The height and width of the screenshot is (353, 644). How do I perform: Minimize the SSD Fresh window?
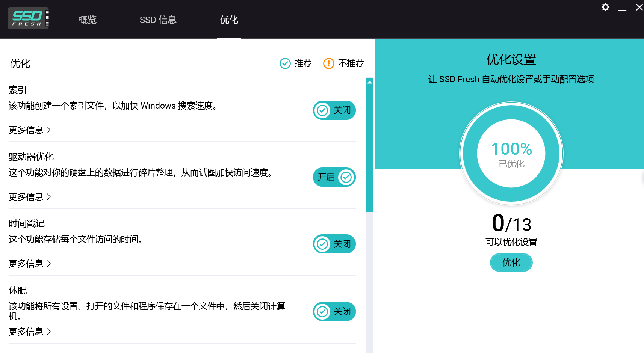pyautogui.click(x=622, y=10)
